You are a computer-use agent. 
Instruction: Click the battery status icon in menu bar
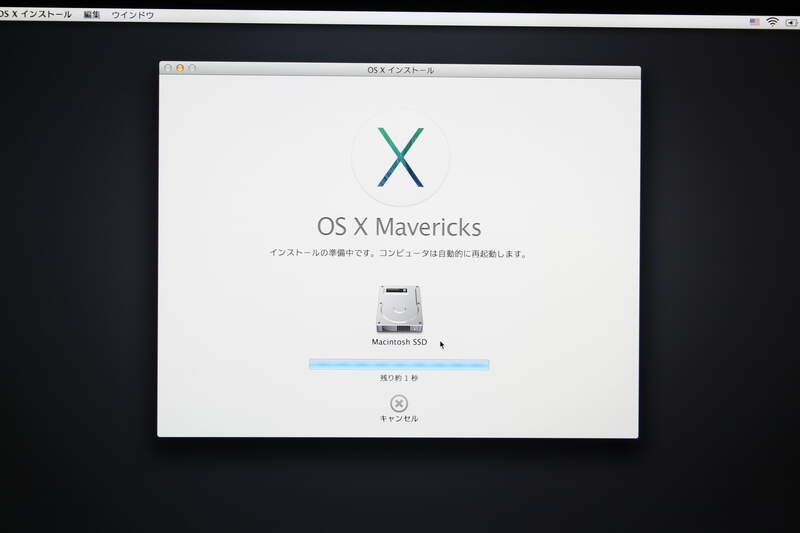click(x=792, y=23)
